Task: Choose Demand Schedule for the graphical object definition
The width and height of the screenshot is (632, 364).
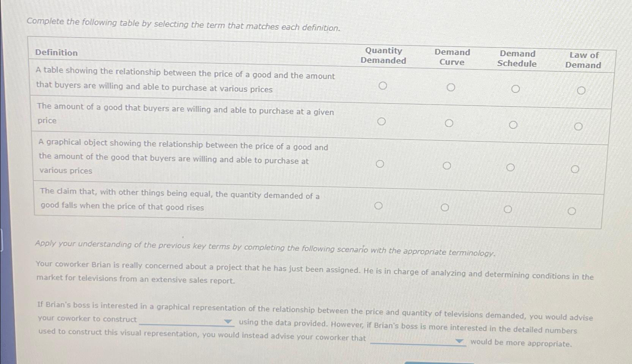Action: (511, 166)
